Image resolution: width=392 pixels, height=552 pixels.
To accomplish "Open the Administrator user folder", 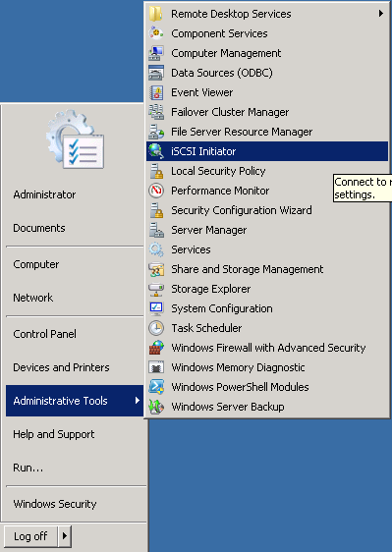I will (x=75, y=194).
